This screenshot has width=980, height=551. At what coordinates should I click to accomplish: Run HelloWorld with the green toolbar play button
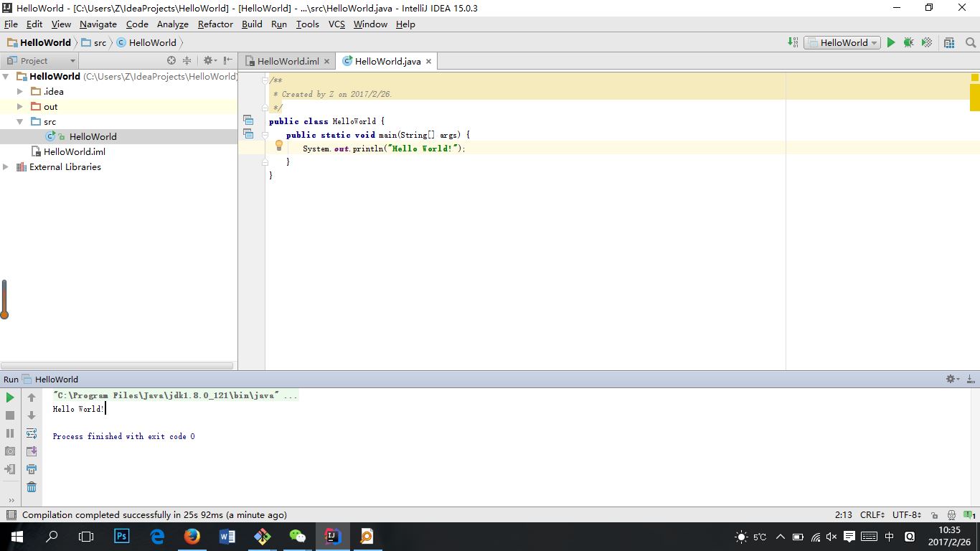click(891, 42)
